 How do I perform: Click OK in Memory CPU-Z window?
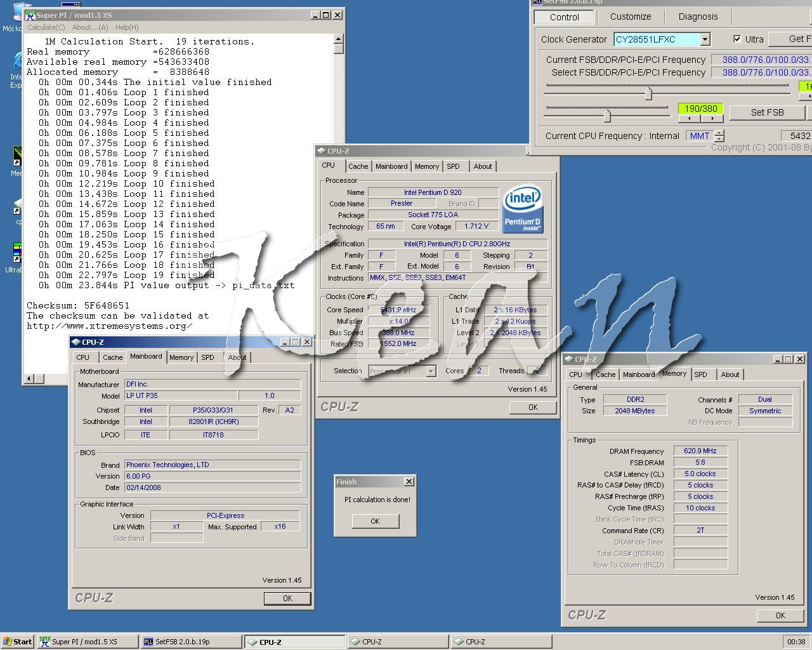(x=780, y=616)
